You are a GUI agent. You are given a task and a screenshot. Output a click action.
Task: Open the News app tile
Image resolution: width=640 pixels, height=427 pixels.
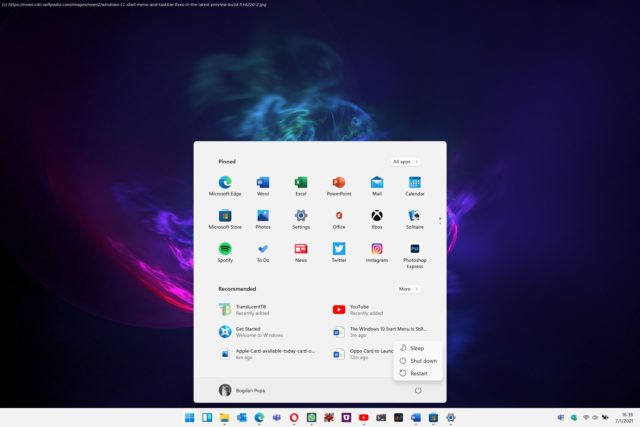(301, 252)
